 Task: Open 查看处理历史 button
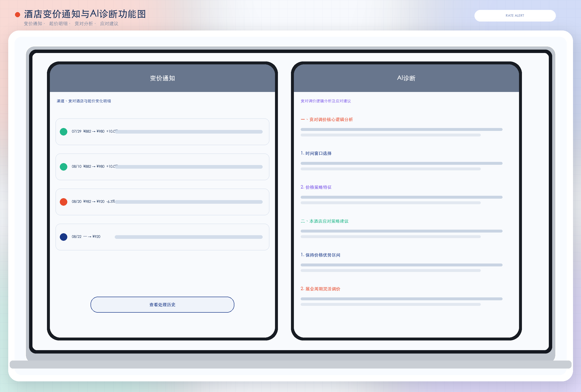point(162,305)
